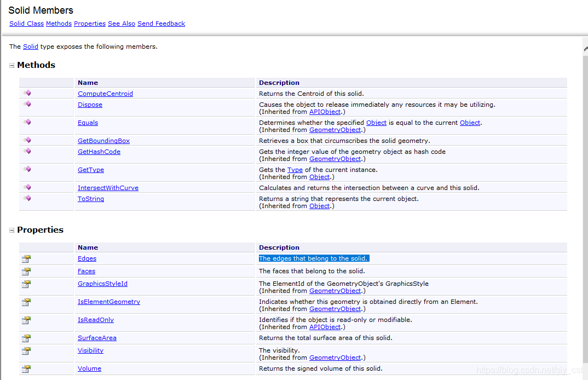Click the method icon beside IntersectWithCurve
The image size is (588, 380).
[x=27, y=187]
